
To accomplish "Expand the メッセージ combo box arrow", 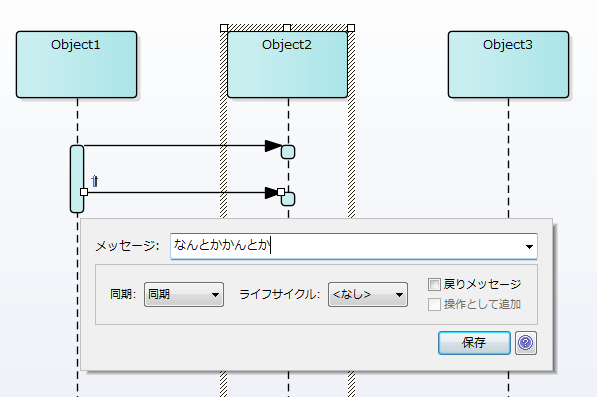I will (x=529, y=247).
